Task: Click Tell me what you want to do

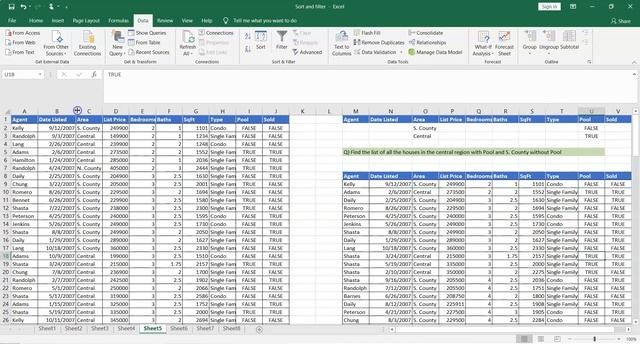Action: (x=265, y=20)
